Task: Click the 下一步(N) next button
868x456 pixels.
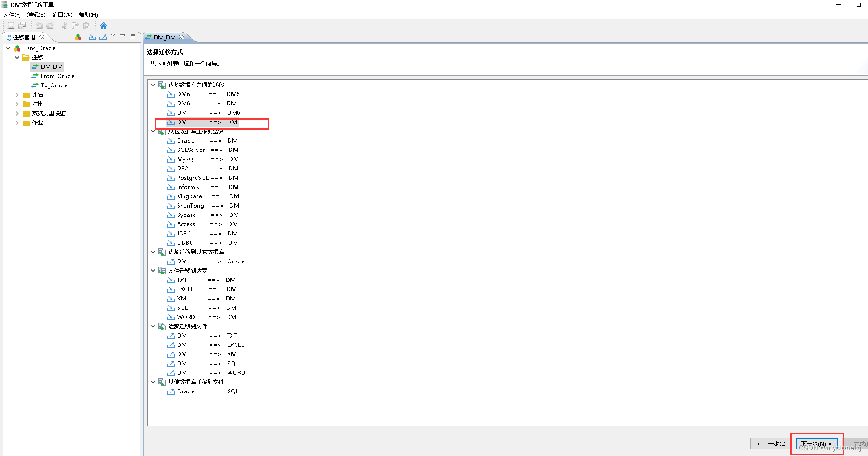Action: pos(817,444)
